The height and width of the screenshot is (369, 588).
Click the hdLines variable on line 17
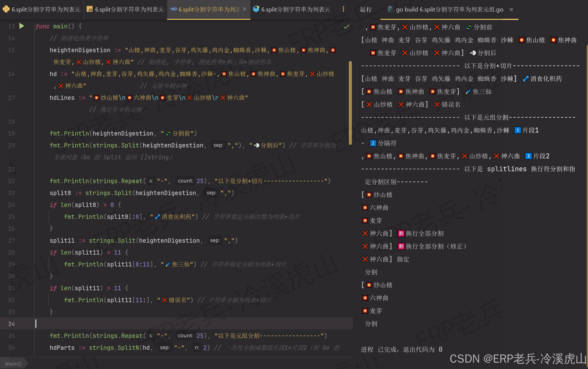click(x=62, y=98)
